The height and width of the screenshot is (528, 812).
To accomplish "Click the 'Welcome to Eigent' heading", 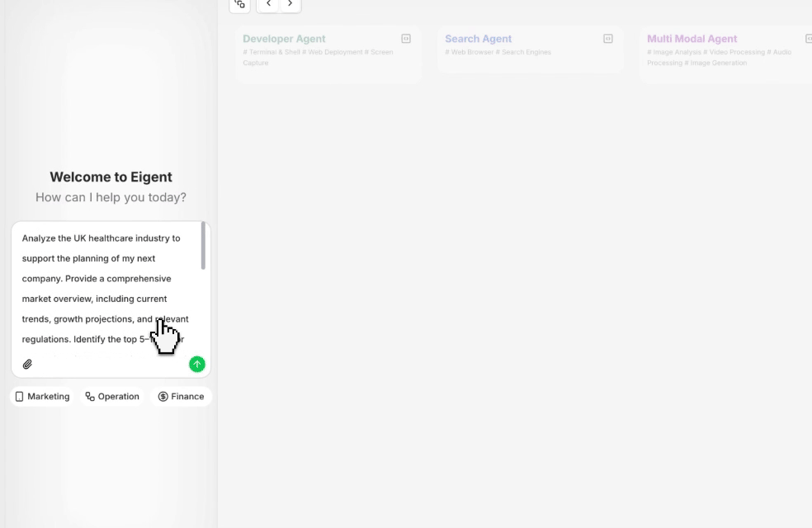I will tap(111, 177).
